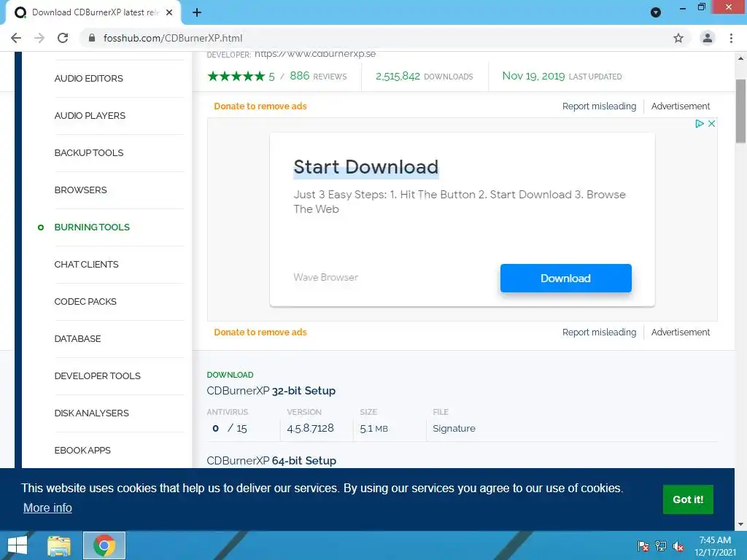Click the 4.5.8.7128 version value

[x=311, y=428]
